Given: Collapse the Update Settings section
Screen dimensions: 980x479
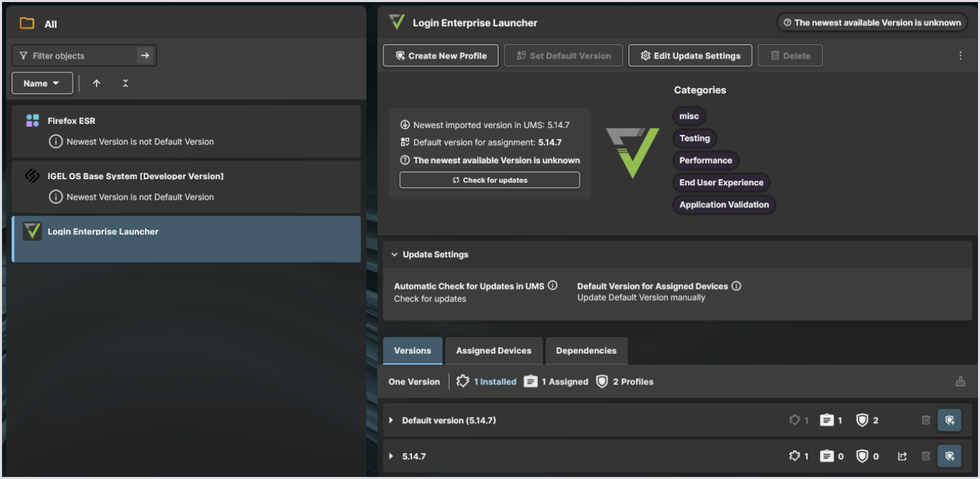Looking at the screenshot, I should (x=395, y=254).
